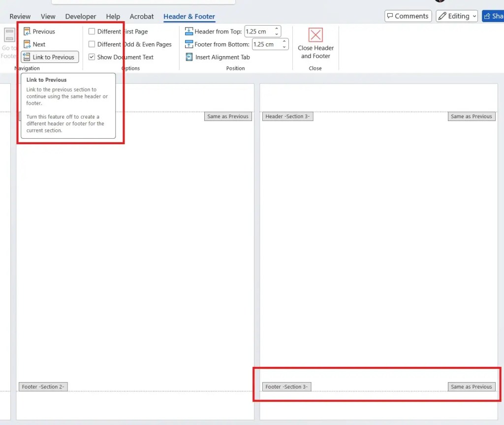Click the Same as Previous footer tag

point(471,387)
